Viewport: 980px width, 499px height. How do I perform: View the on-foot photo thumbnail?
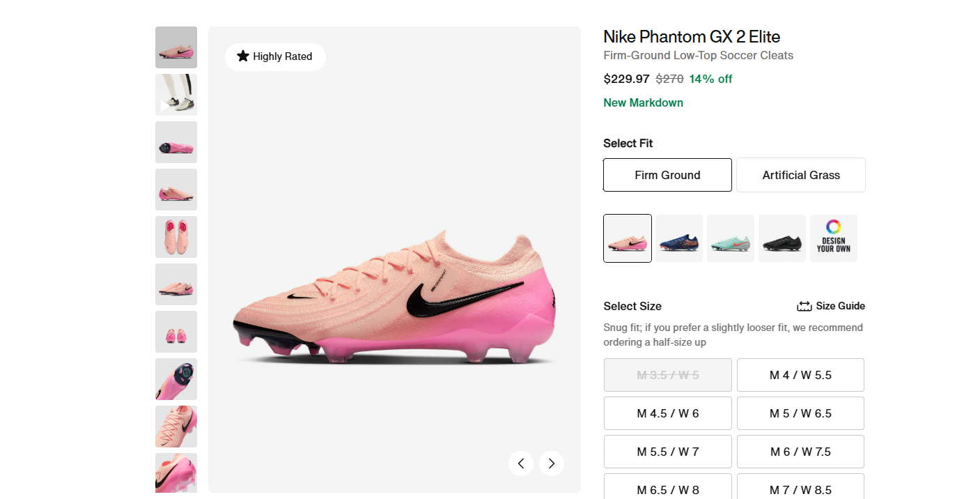(x=176, y=94)
